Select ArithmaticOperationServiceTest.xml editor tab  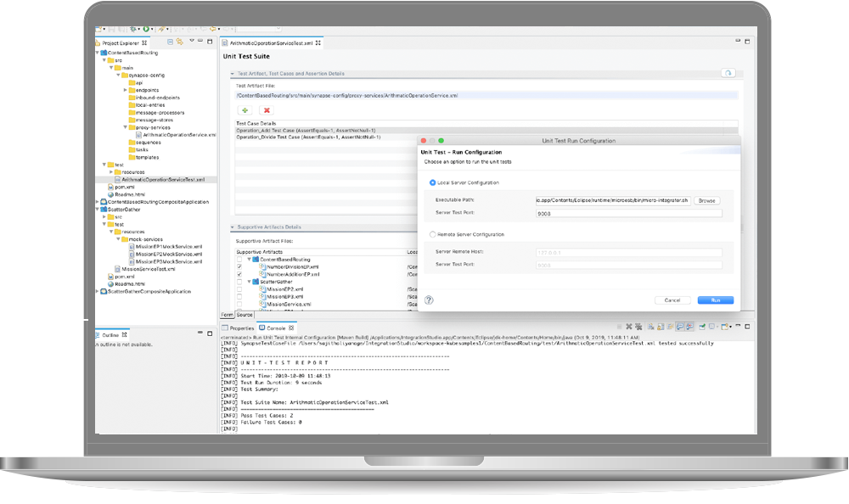pyautogui.click(x=272, y=42)
